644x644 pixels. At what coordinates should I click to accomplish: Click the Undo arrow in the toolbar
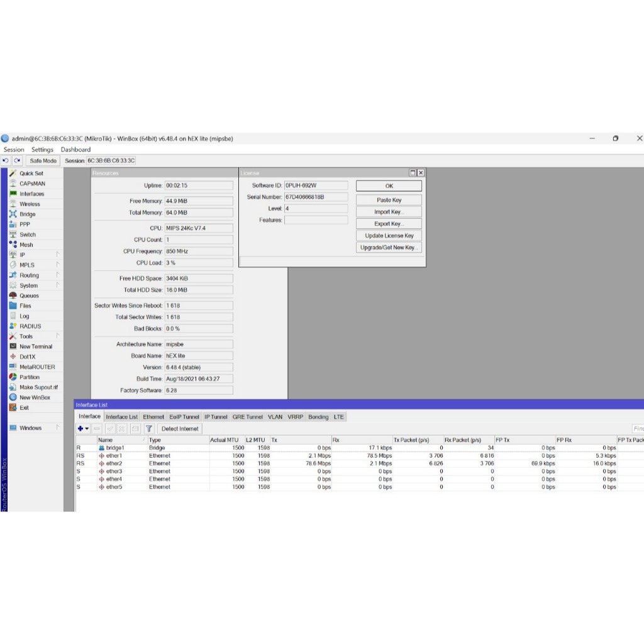tap(6, 161)
